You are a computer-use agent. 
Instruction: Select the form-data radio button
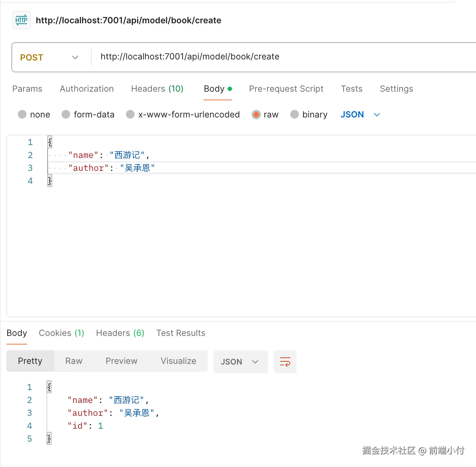click(66, 114)
